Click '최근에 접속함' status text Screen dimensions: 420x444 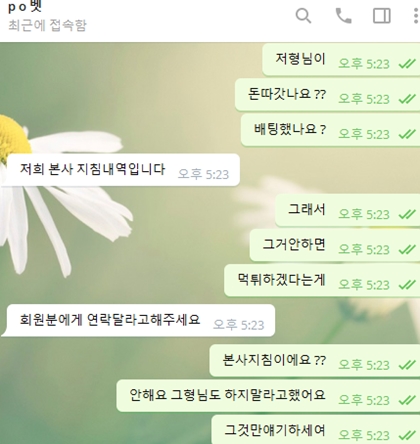pos(47,25)
